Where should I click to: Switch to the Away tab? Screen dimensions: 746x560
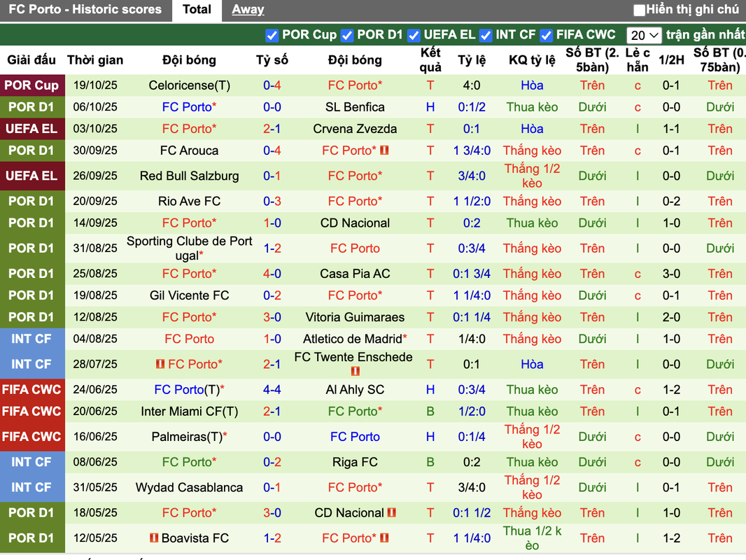click(x=248, y=10)
